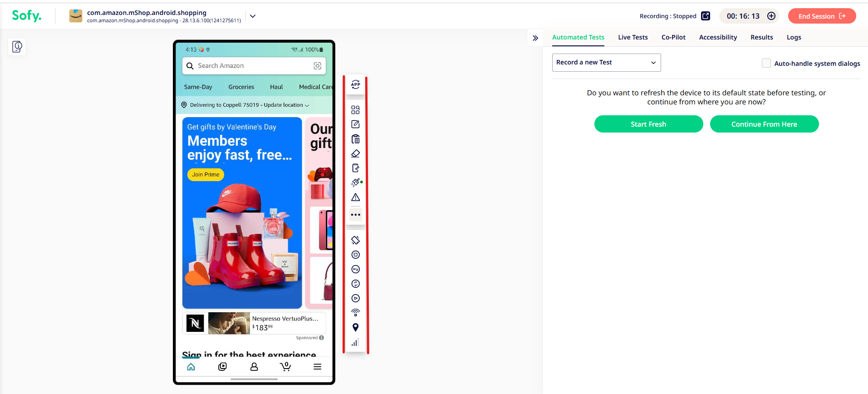Click the Sofy logo

coord(26,16)
